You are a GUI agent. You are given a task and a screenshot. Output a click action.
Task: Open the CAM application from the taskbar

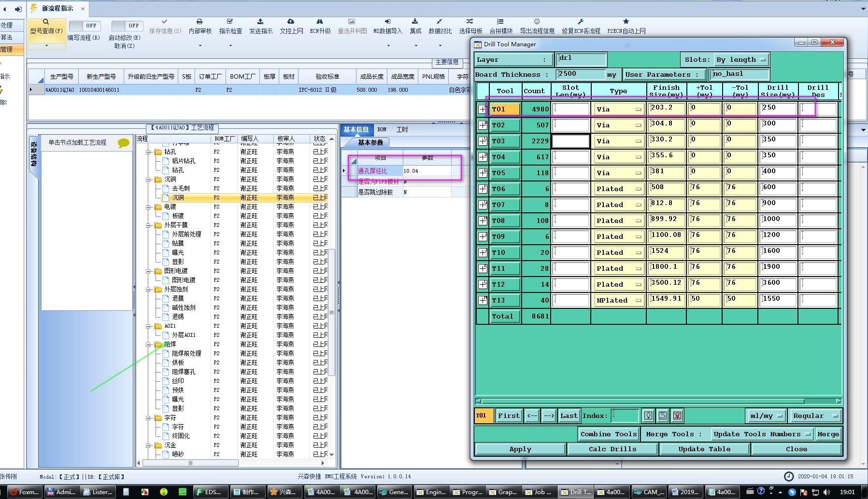click(x=649, y=492)
